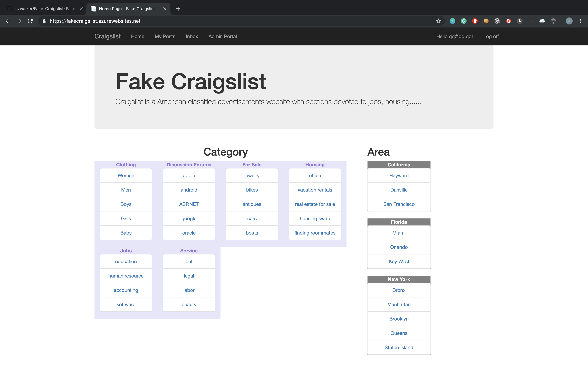Click the cookie extension icon
This screenshot has width=588, height=367.
[486, 21]
